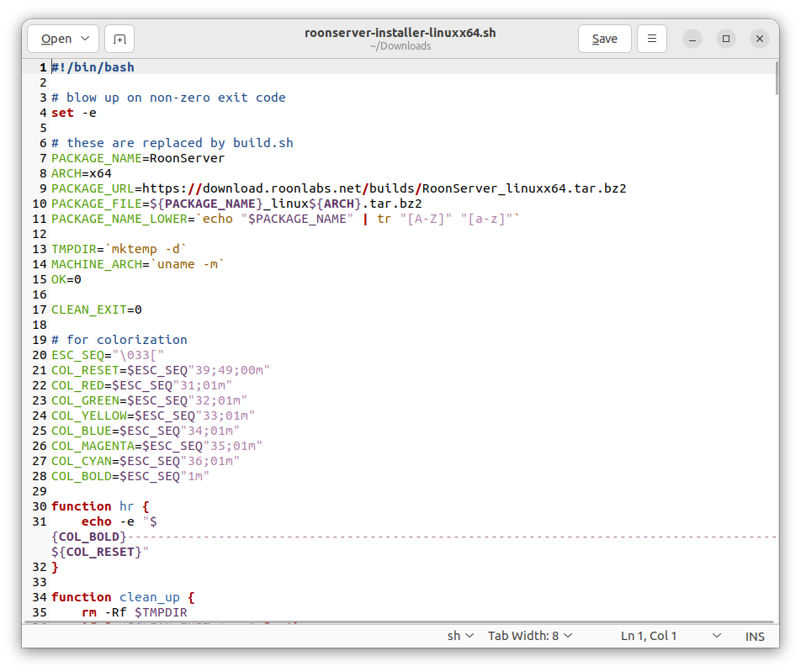The width and height of the screenshot is (801, 672).
Task: Click the 'rm -Rf $TMPDIR' line
Action: coord(135,612)
